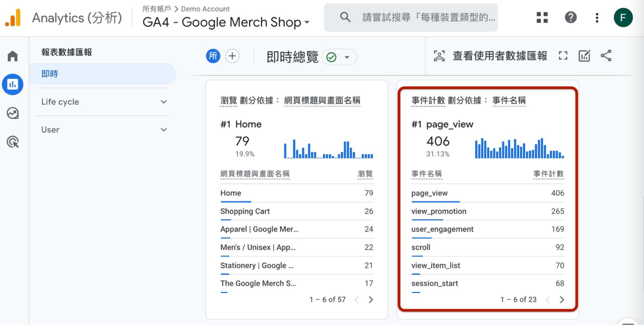Screen dimensions: 644x325
Task: Click the customize report pencil icon
Action: (584, 56)
